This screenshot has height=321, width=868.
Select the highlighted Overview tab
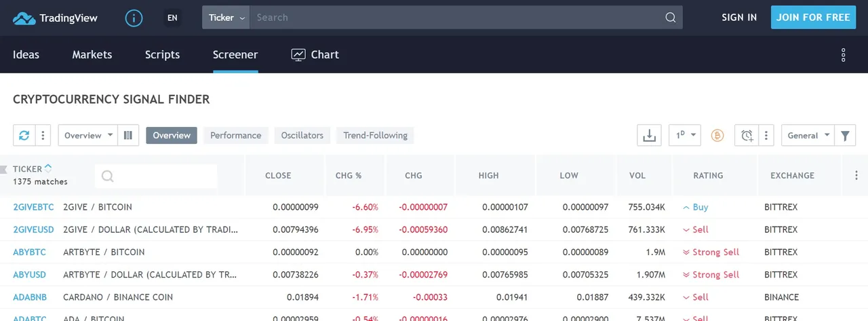coord(172,136)
